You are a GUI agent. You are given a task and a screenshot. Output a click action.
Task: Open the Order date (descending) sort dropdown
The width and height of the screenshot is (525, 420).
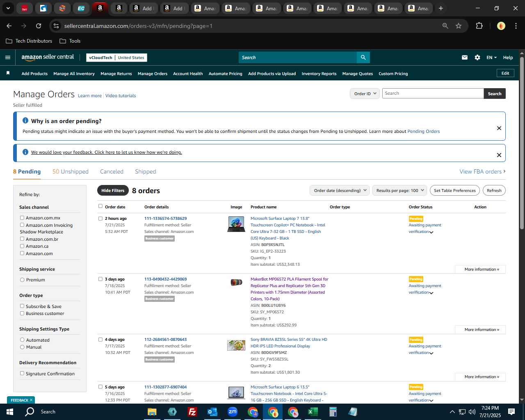(340, 190)
